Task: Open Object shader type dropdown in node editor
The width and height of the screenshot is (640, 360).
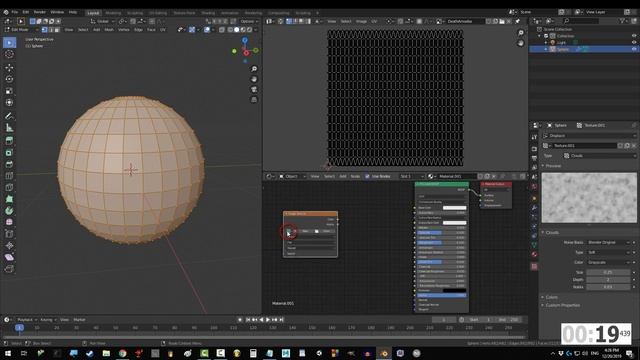Action: pos(292,176)
